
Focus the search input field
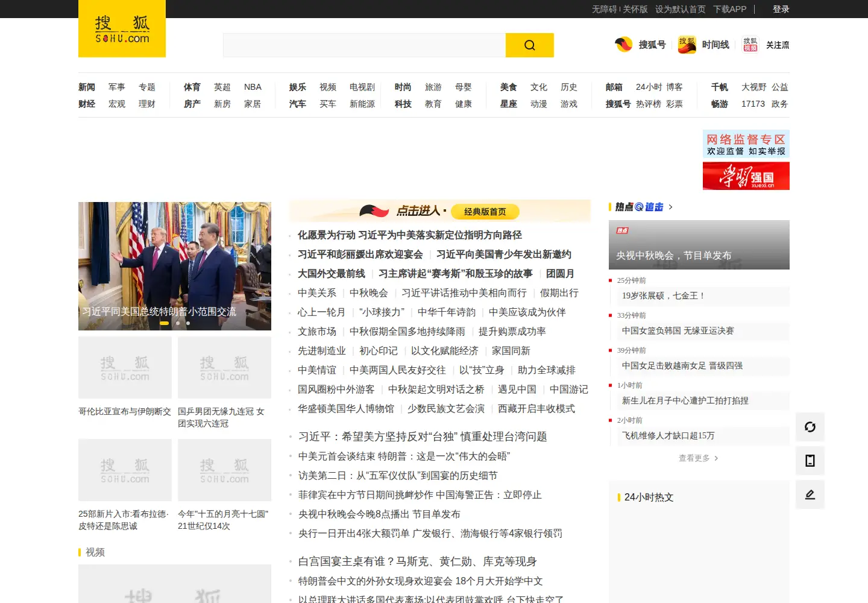(x=364, y=45)
